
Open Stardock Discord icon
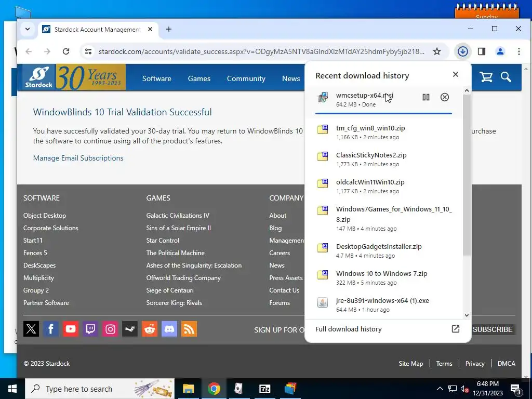click(x=169, y=329)
